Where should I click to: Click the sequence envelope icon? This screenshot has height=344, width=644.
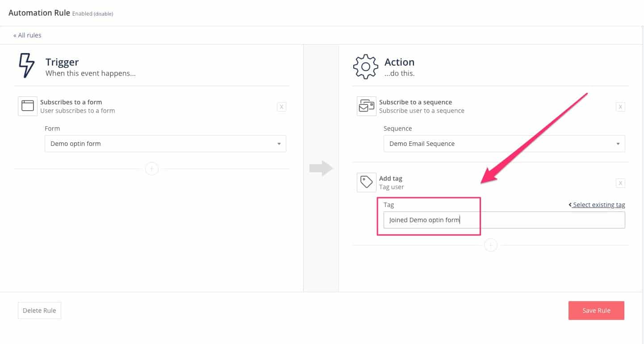point(366,106)
